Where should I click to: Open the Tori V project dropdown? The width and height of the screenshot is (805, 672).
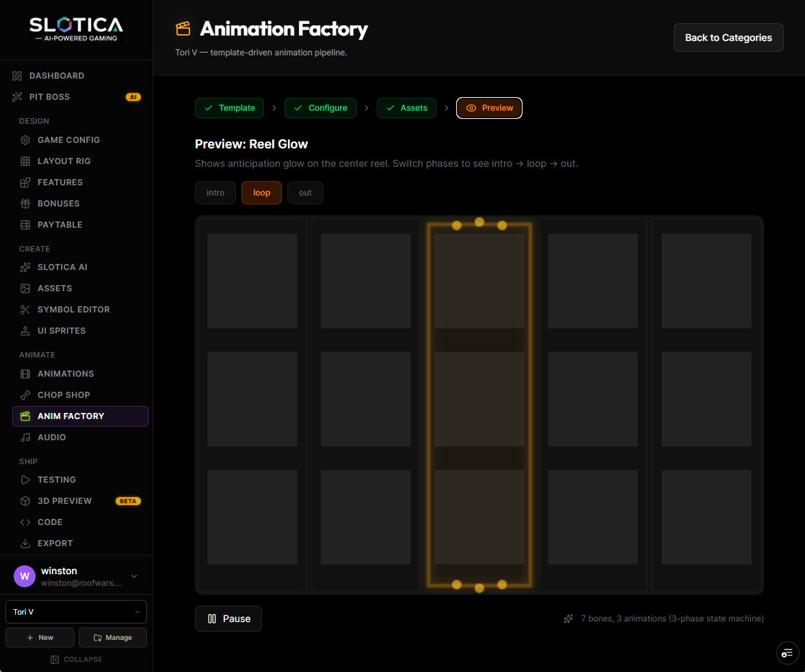click(x=76, y=612)
